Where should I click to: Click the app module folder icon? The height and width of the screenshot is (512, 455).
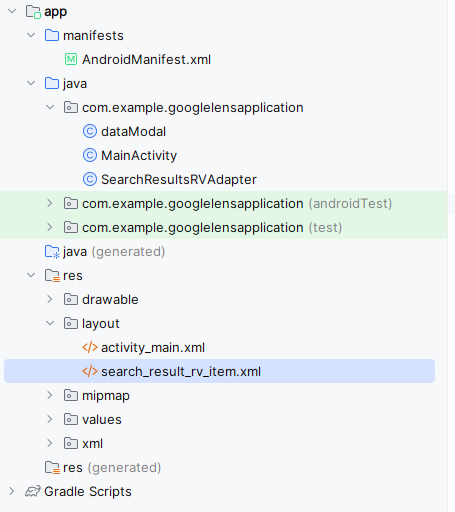tap(33, 12)
